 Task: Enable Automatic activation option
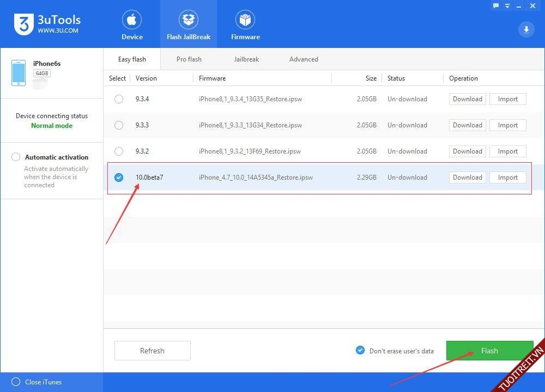click(x=16, y=157)
